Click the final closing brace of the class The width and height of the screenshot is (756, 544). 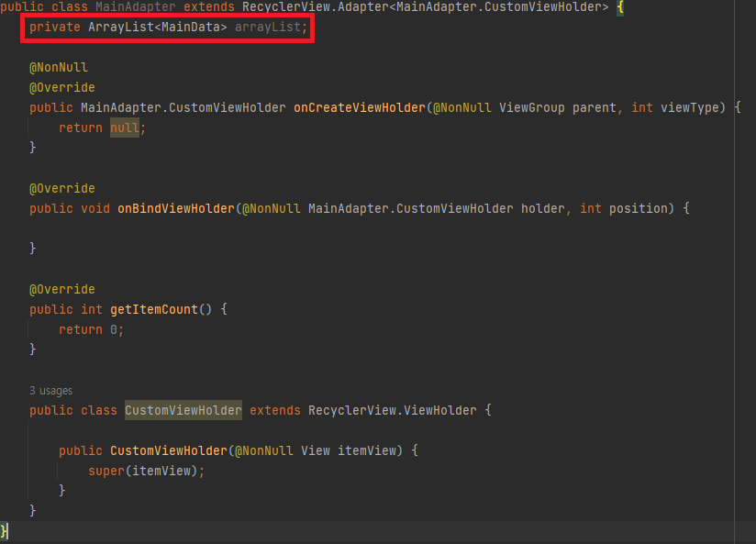point(4,531)
